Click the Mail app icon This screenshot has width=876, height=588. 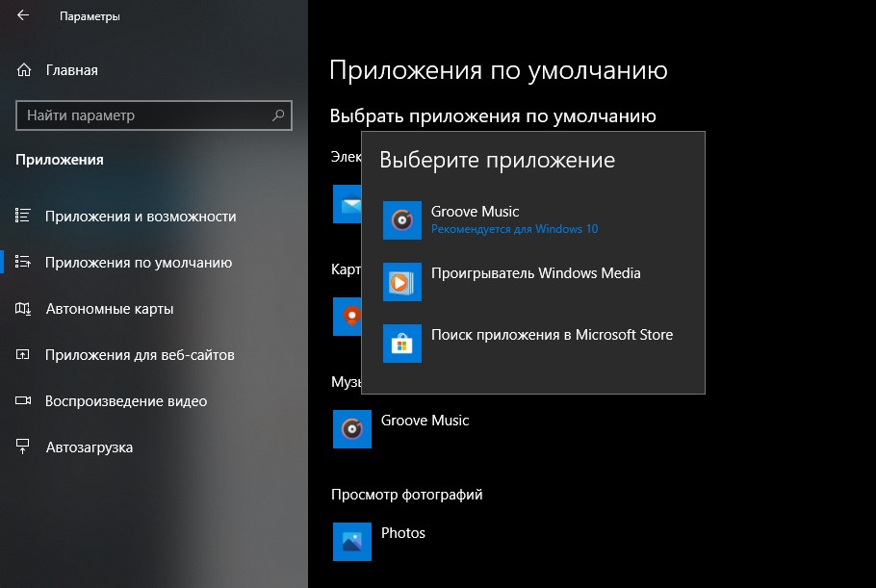click(347, 204)
